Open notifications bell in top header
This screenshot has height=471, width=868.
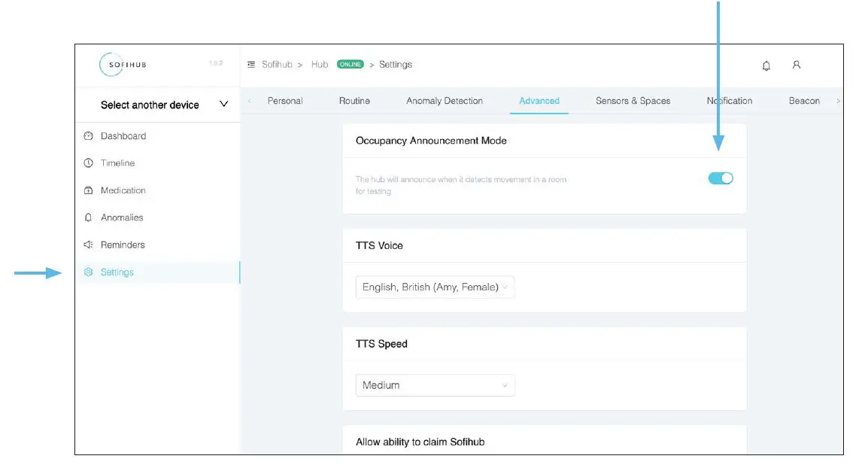point(766,65)
